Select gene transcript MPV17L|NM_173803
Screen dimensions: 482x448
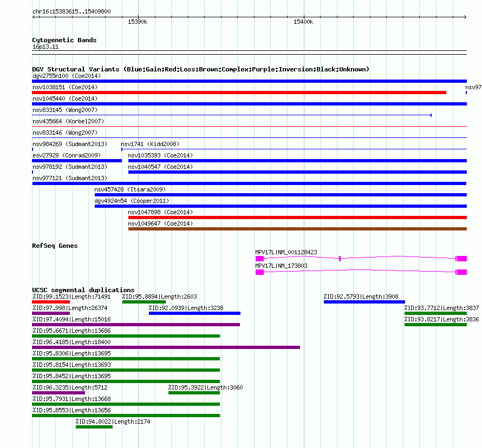[x=361, y=272]
